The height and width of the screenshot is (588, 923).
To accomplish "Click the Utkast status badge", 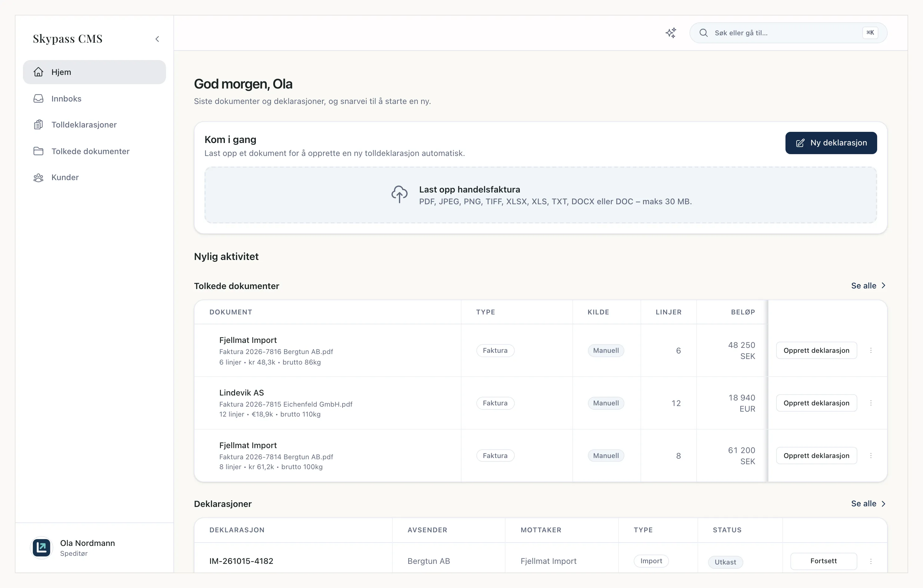I will (725, 562).
